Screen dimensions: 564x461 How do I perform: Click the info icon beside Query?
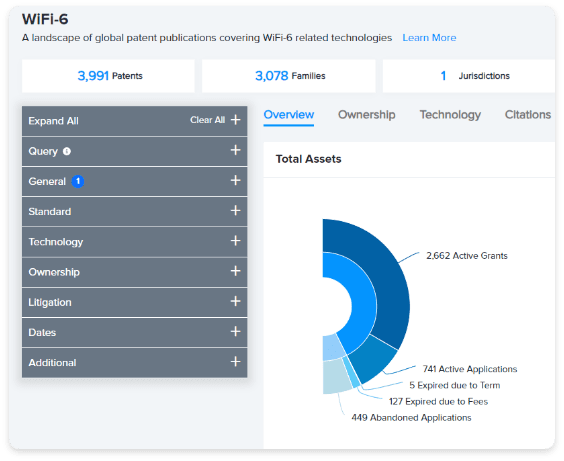67,151
